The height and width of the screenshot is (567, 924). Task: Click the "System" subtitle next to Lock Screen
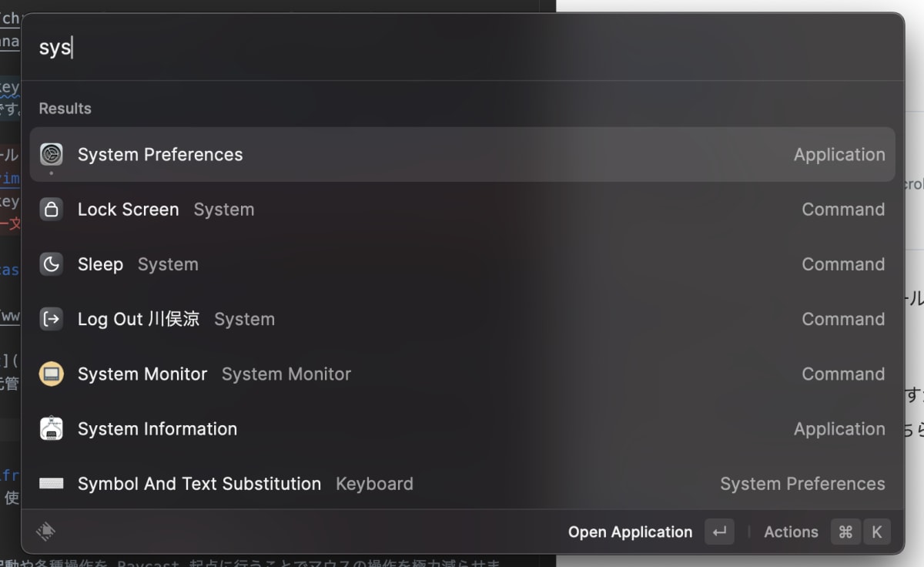coord(224,210)
